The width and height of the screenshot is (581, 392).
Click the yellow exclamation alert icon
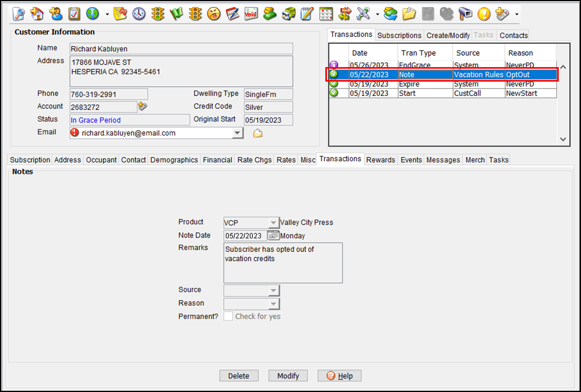pyautogui.click(x=483, y=14)
